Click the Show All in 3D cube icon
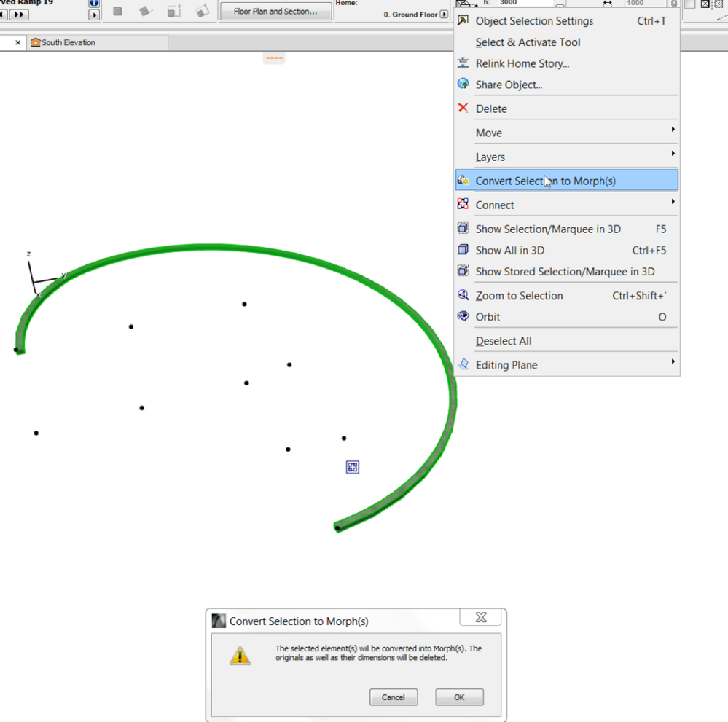 click(463, 249)
